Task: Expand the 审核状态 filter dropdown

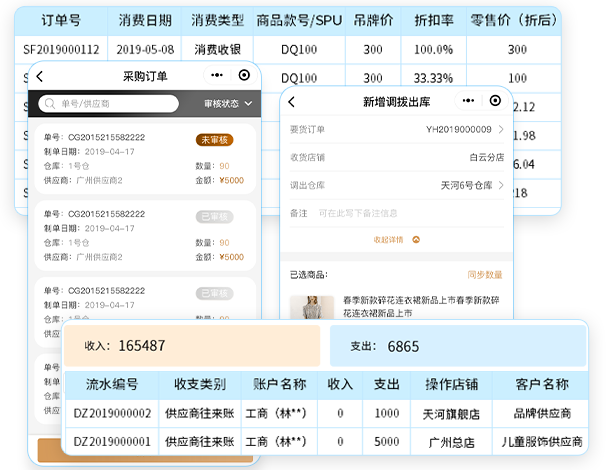Action: [228, 104]
